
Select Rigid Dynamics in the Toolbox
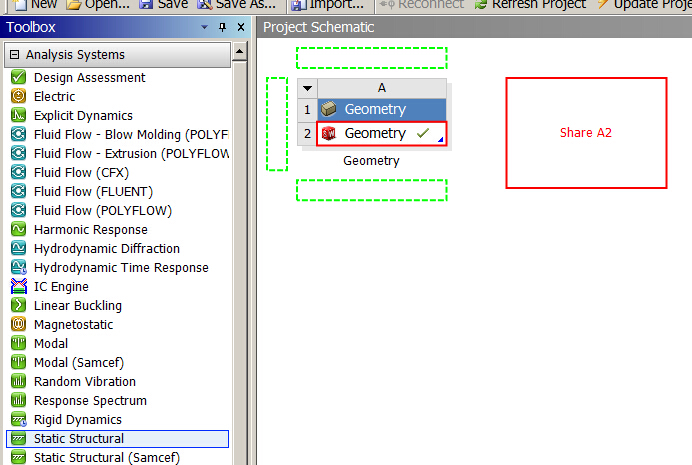[78, 419]
